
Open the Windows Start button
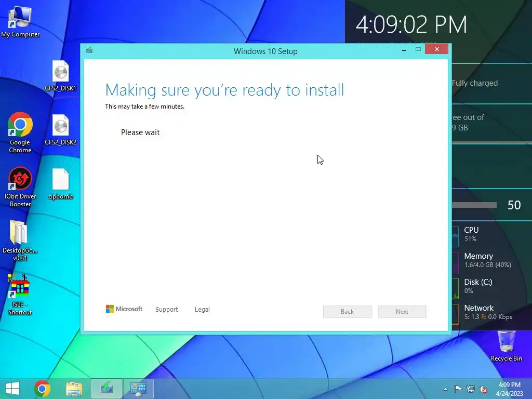tap(12, 389)
